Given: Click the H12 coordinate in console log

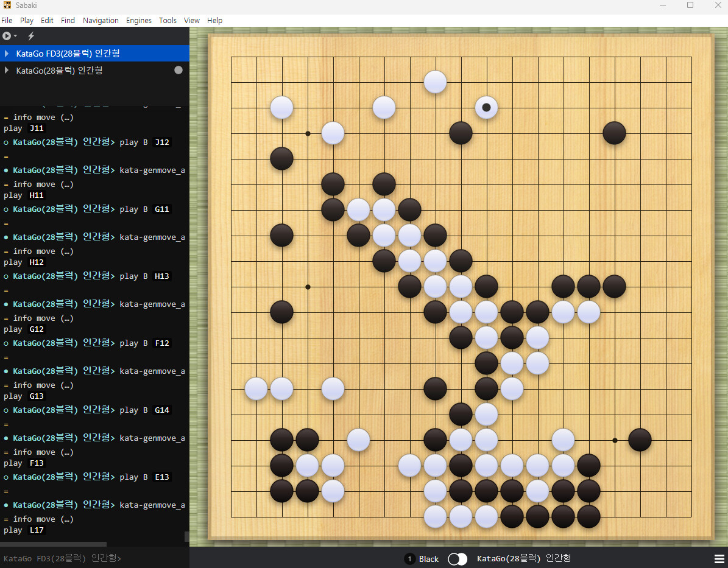Looking at the screenshot, I should tap(37, 262).
